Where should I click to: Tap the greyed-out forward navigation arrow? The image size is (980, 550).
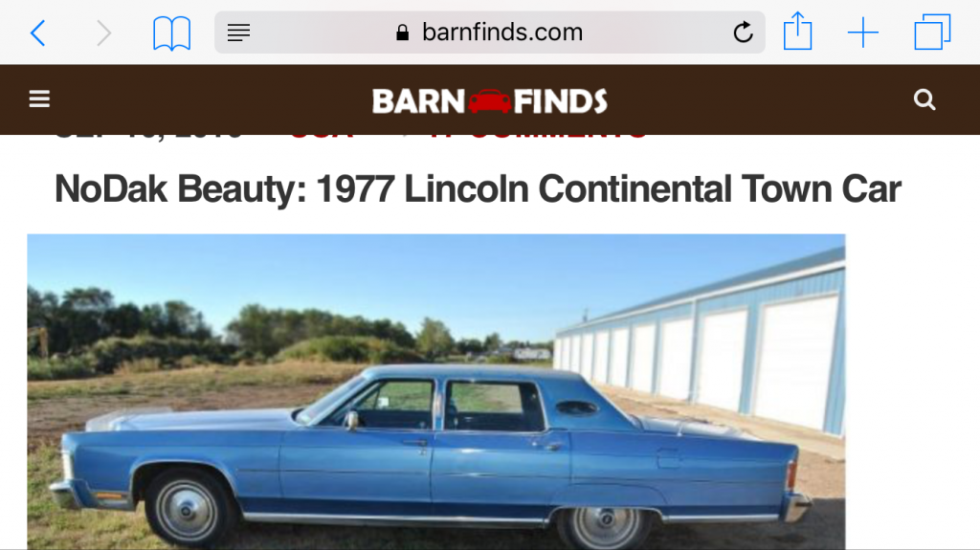coord(103,33)
